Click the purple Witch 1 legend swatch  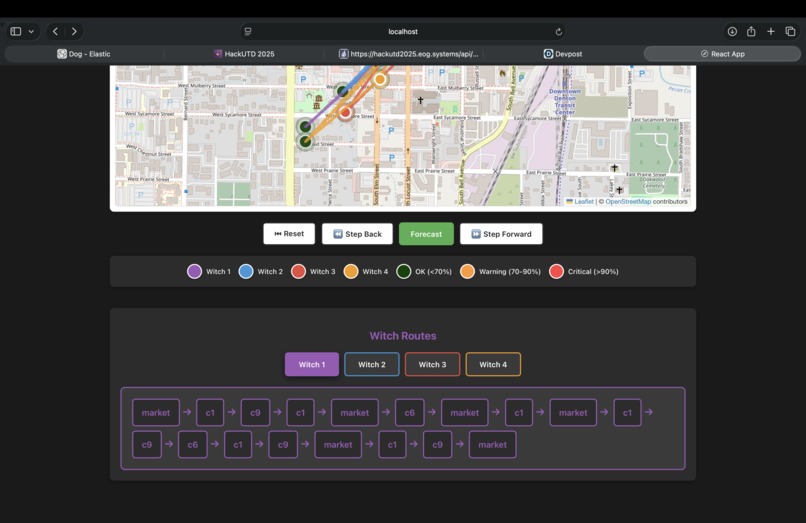pos(194,272)
